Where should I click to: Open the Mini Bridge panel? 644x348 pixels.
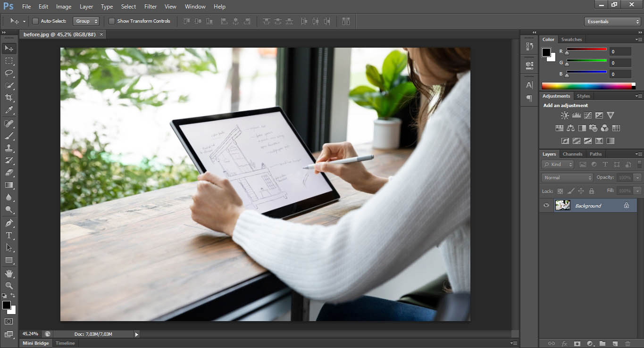click(x=35, y=343)
